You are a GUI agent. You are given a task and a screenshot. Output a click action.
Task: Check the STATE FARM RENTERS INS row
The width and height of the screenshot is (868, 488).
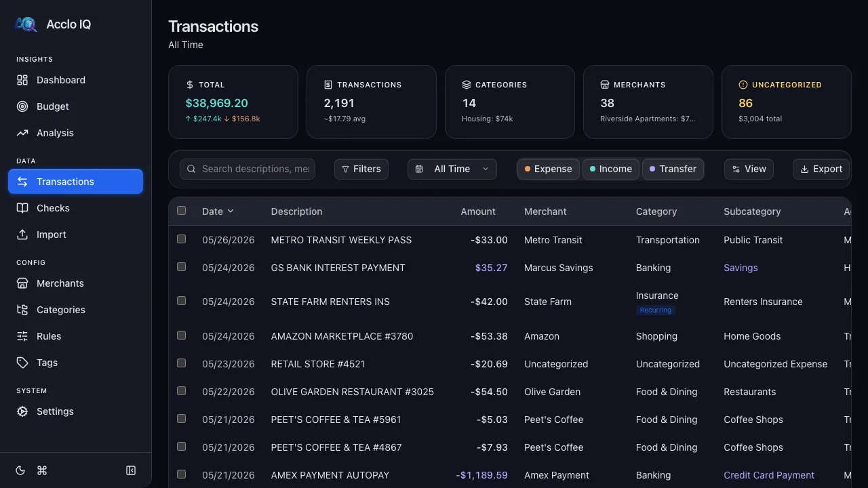[181, 301]
